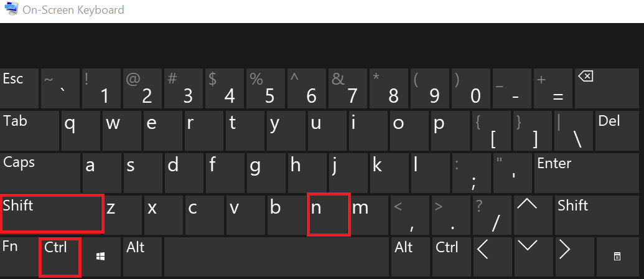Toggle the highlighted left Shift key
Screen dimensions: 644x279
[x=51, y=214]
